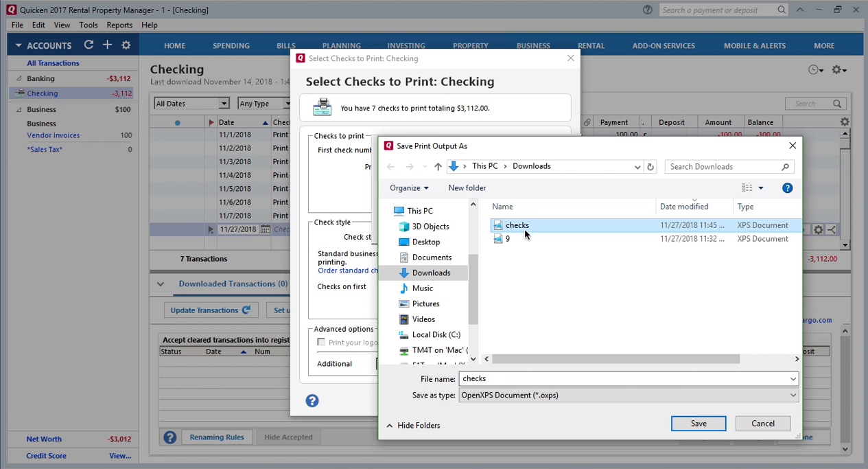Click the blue help icon in Select Checks dialog
Viewport: 868px width, 469px height.
tap(312, 401)
